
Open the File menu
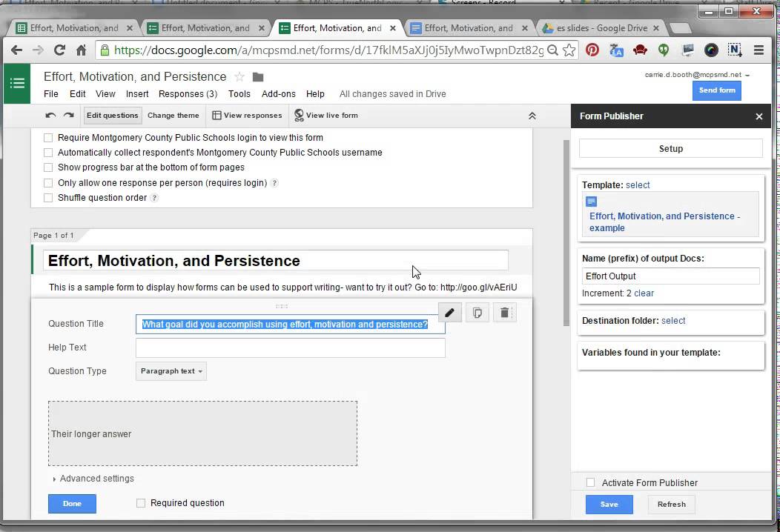pyautogui.click(x=50, y=94)
